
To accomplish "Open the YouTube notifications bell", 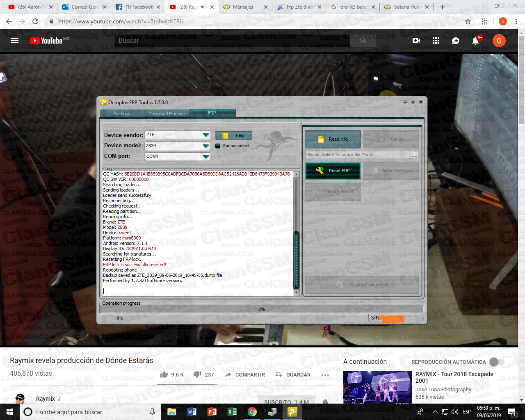I will coord(475,41).
